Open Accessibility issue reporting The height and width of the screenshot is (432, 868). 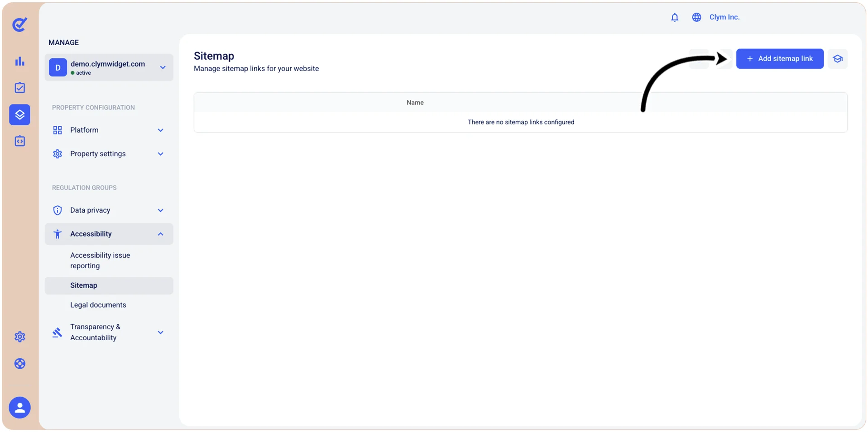pos(100,261)
